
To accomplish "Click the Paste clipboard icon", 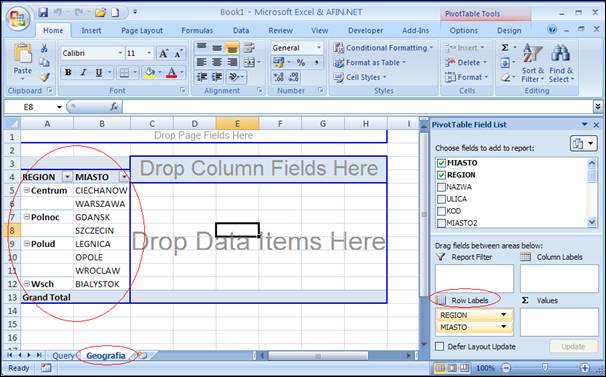I will 23,62.
